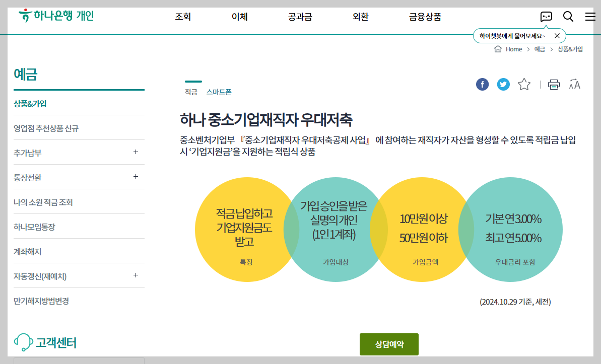Screen dimensions: 601x364
Task: Change font size with AA icon
Action: click(575, 84)
